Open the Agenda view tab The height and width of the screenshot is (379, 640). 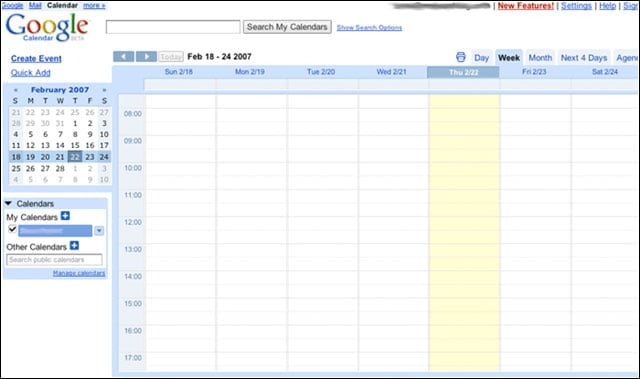627,58
